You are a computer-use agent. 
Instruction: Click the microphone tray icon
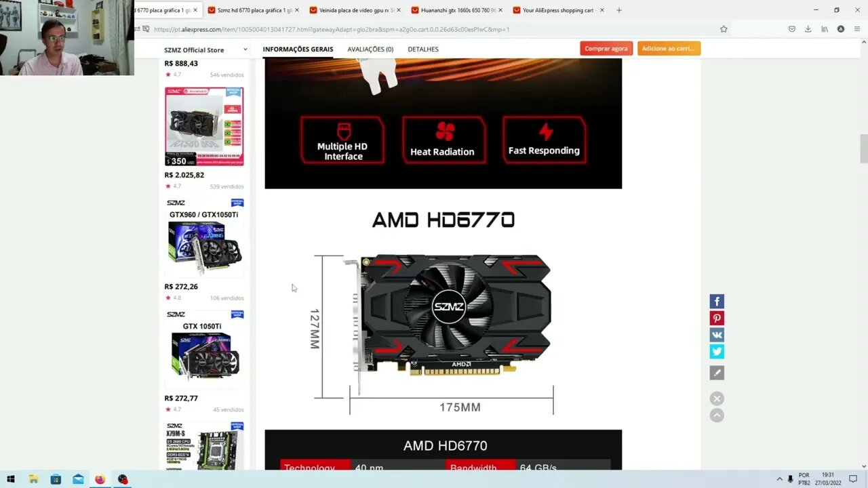(x=790, y=479)
